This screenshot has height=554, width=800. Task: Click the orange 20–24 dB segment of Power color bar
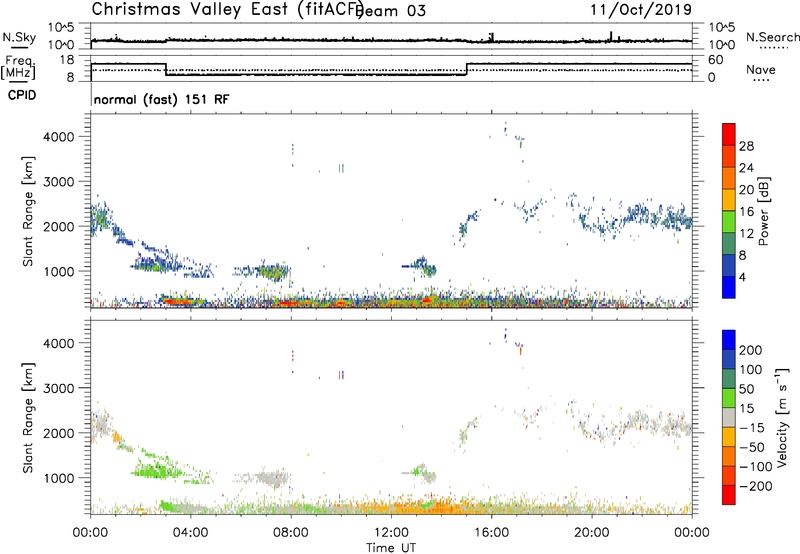click(729, 178)
